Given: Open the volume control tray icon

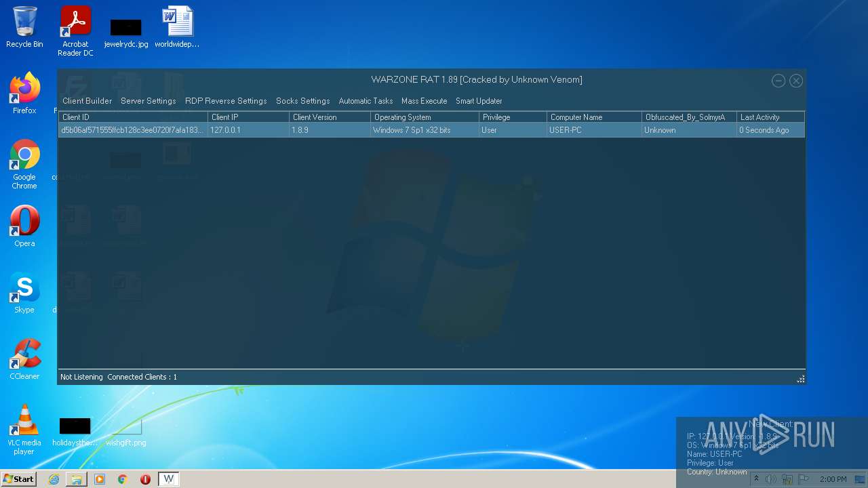Looking at the screenshot, I should pos(771,479).
